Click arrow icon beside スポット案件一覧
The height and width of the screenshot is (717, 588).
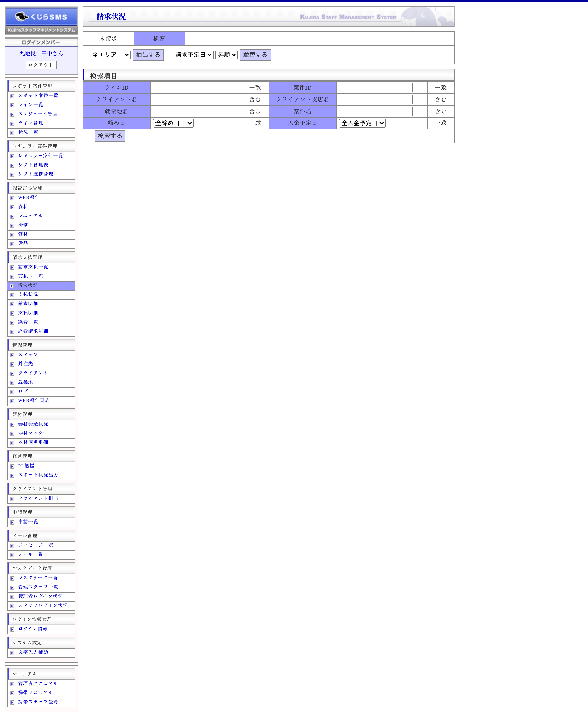tap(12, 96)
